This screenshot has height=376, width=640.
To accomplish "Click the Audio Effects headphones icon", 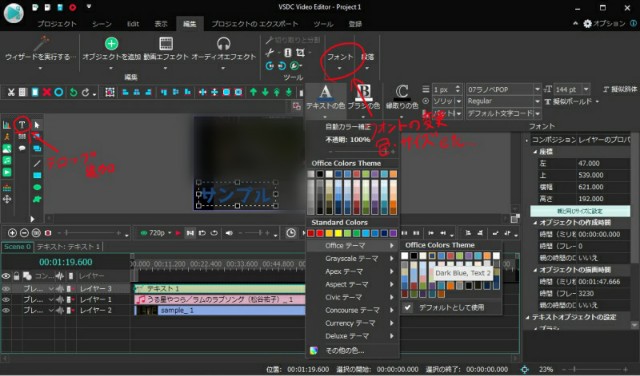I will point(224,43).
